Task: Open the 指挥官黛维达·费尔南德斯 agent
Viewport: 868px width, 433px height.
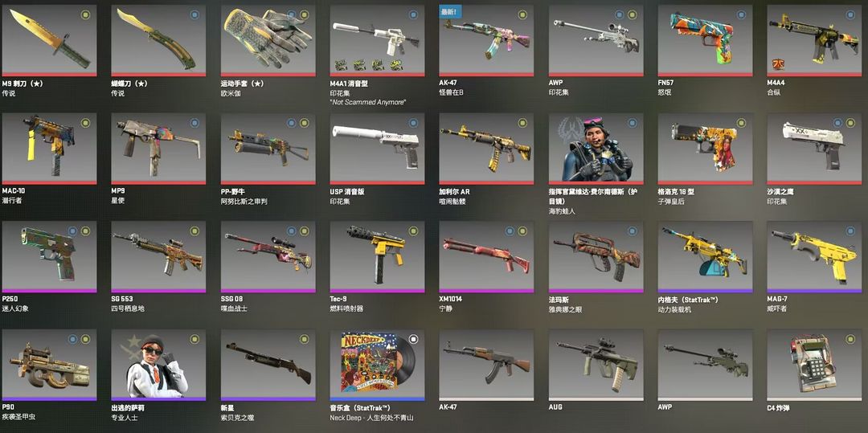Action: tap(596, 149)
